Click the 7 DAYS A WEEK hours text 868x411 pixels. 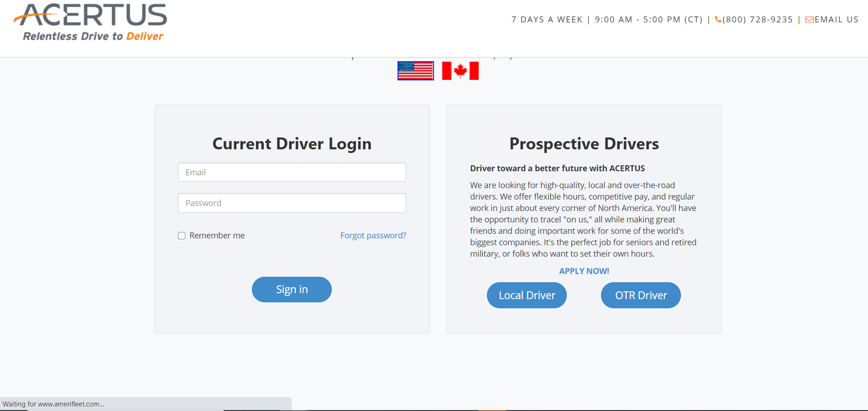547,20
